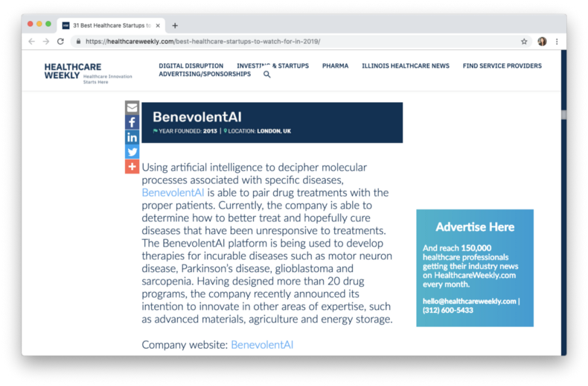
Task: Click Location London, UK text
Action: [258, 131]
